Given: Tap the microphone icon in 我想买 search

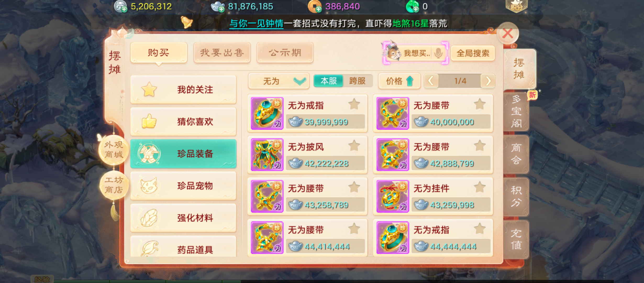Looking at the screenshot, I should click(438, 53).
